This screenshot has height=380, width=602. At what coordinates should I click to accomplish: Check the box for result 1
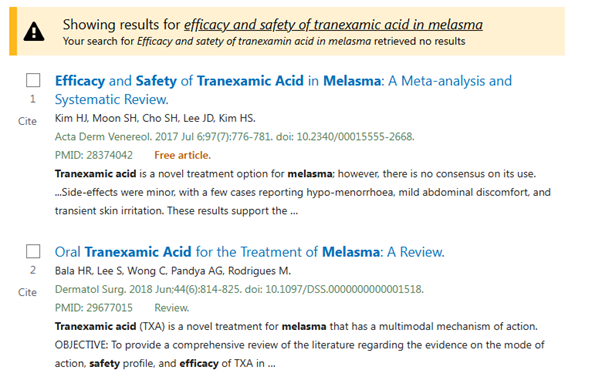tap(33, 81)
